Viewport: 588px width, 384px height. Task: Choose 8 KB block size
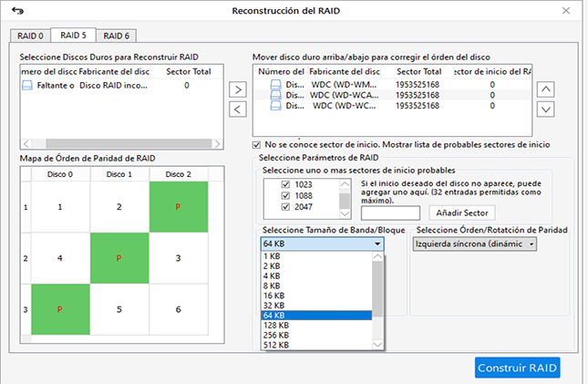click(x=316, y=285)
